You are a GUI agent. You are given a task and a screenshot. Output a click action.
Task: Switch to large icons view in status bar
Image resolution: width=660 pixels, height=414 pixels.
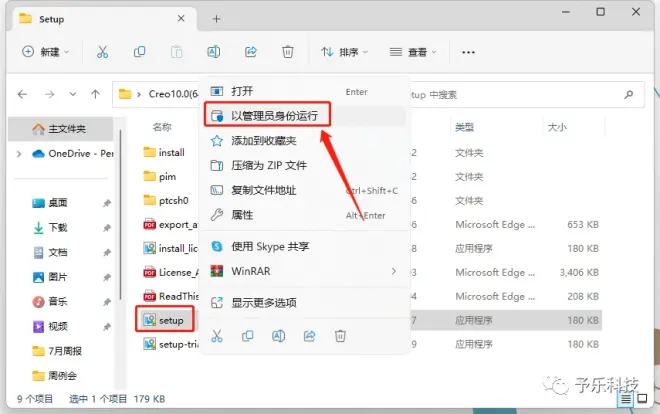[642, 398]
